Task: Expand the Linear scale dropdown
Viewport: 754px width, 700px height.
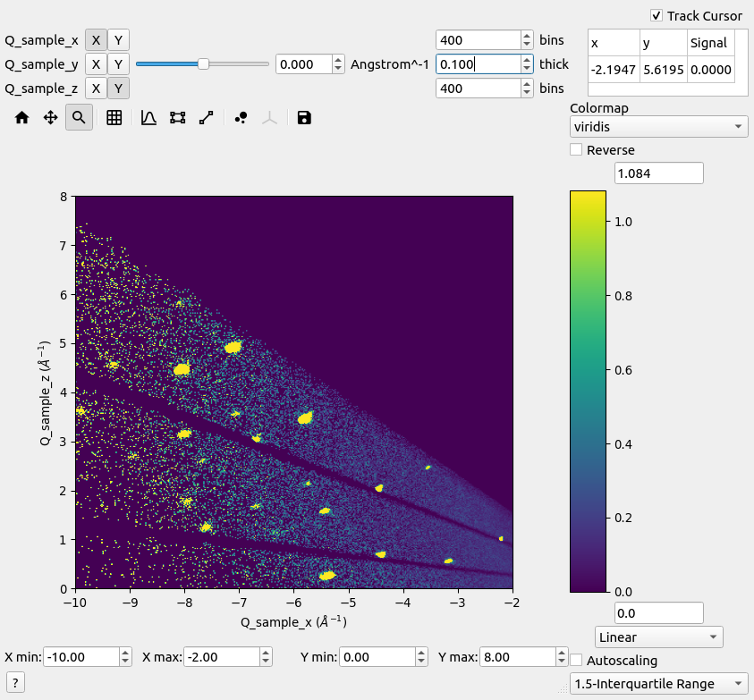Action: click(x=658, y=637)
